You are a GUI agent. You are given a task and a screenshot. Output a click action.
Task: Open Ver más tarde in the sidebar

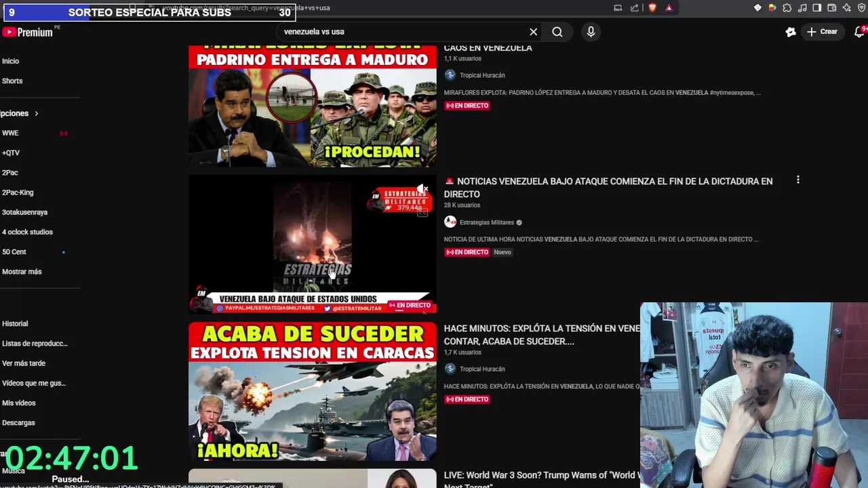point(24,363)
